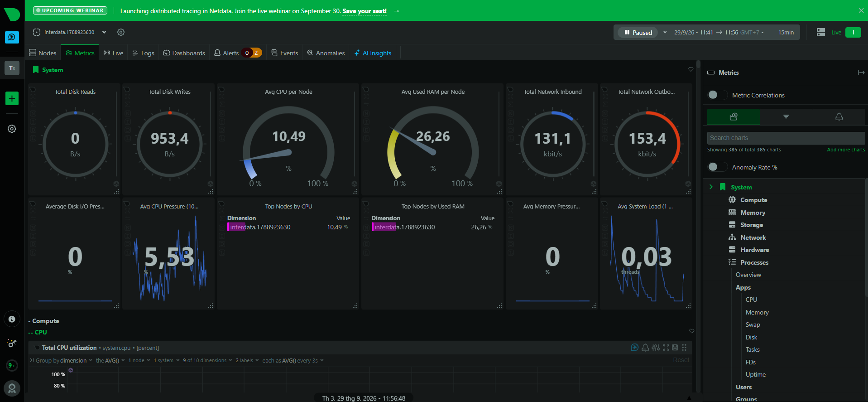Open the Events tab
Screen dimensions: 868x402
pos(284,53)
